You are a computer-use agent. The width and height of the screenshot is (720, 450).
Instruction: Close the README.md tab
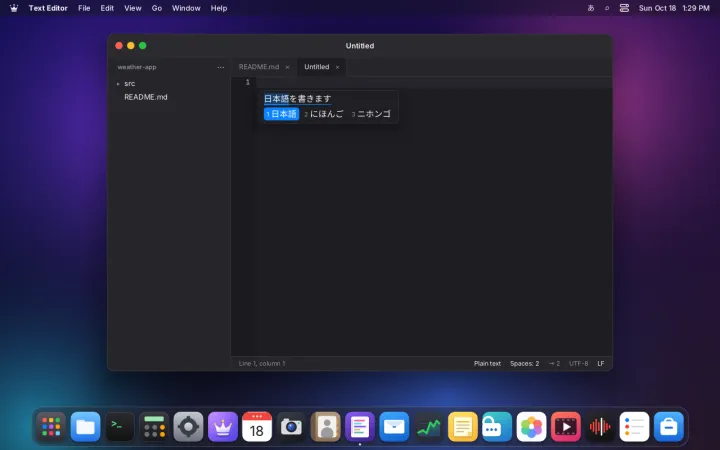[x=287, y=67]
